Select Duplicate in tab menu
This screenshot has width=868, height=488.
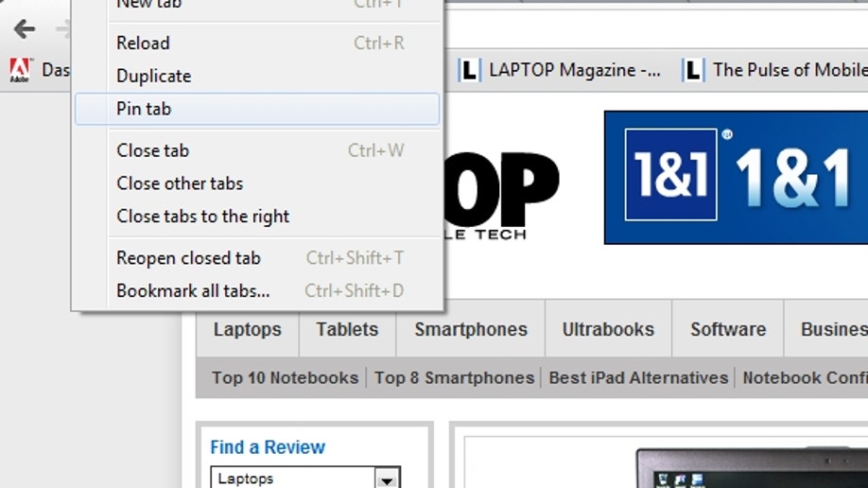point(257,76)
